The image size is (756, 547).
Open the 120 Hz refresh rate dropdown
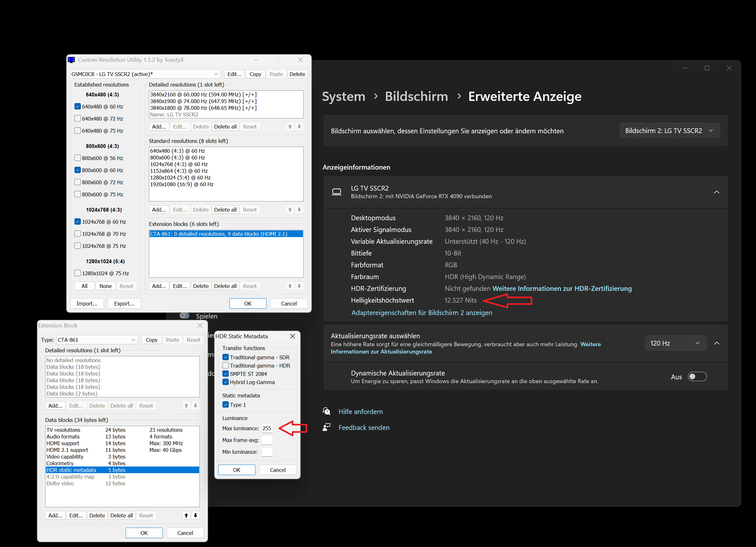(x=676, y=343)
